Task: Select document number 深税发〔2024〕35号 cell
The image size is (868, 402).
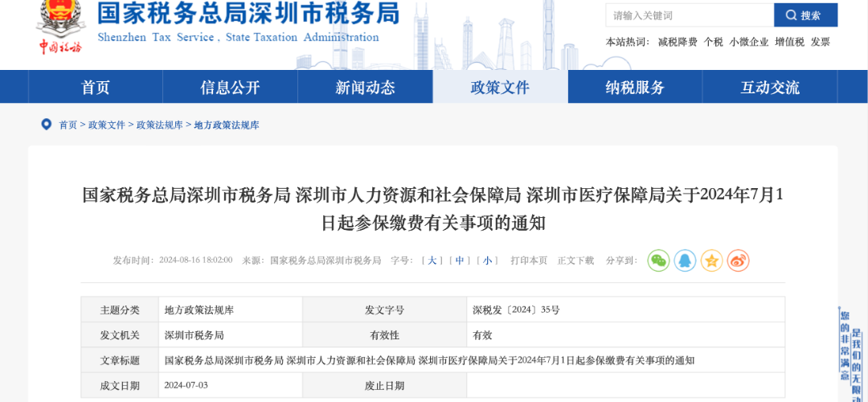Action: (x=625, y=310)
